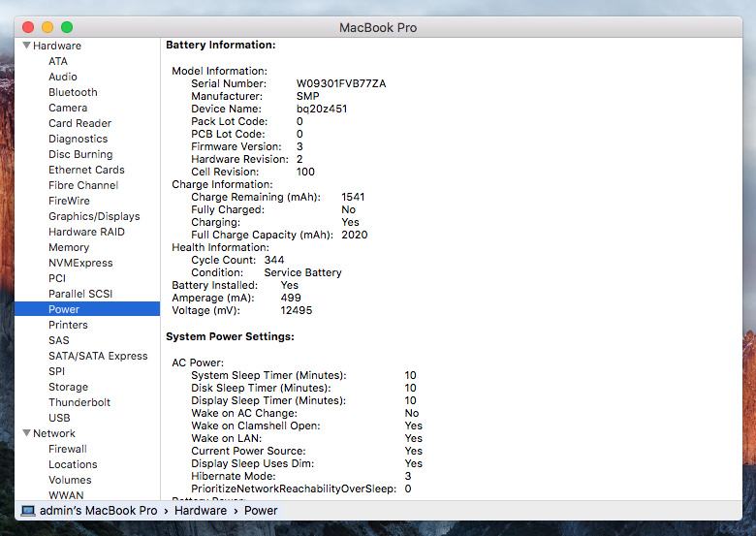756x536 pixels.
Task: Open the Printers section
Action: point(68,325)
